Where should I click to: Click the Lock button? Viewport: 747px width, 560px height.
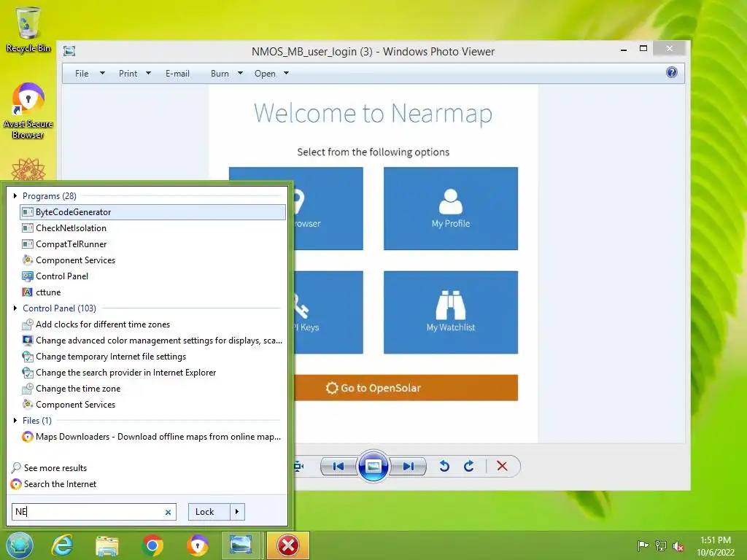[x=209, y=512]
